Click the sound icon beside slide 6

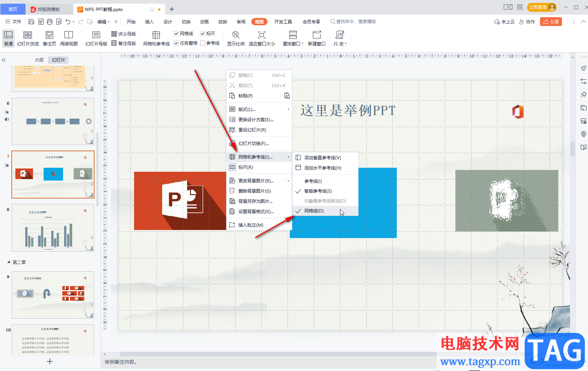7,119
